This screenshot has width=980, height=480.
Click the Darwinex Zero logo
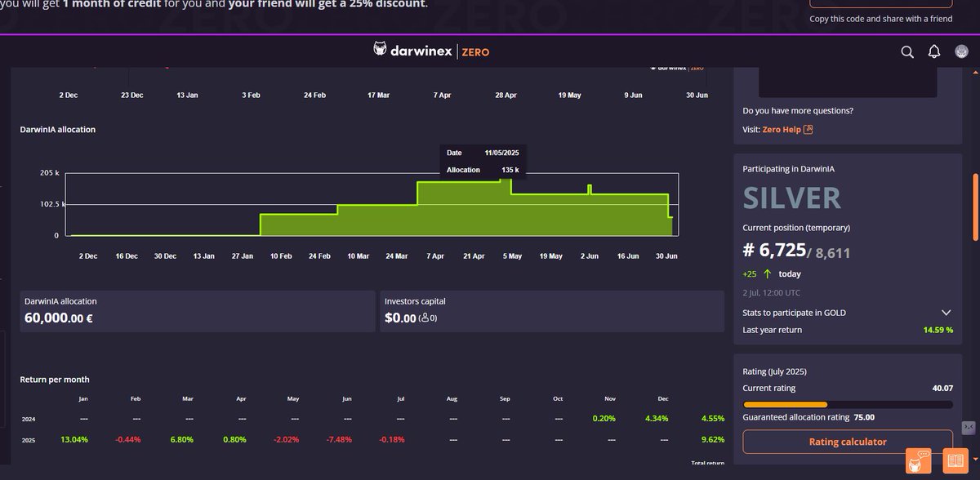tap(431, 51)
